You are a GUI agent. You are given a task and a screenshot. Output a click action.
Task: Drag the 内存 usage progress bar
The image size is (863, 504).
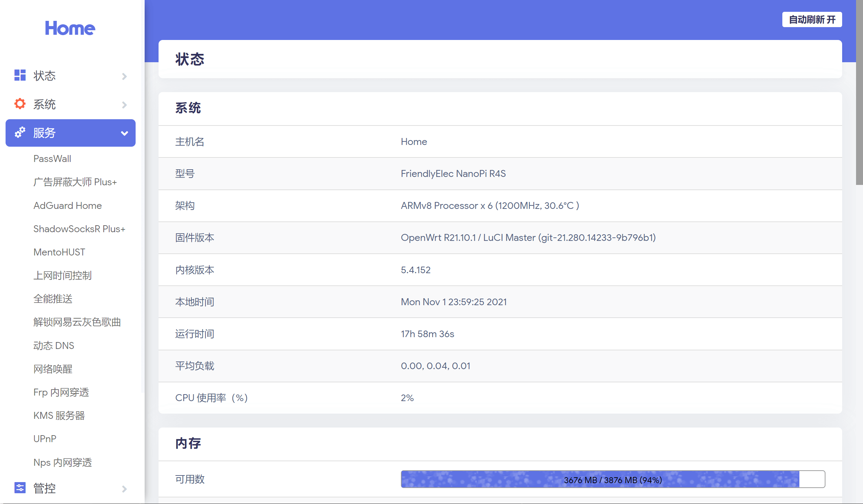click(x=612, y=480)
